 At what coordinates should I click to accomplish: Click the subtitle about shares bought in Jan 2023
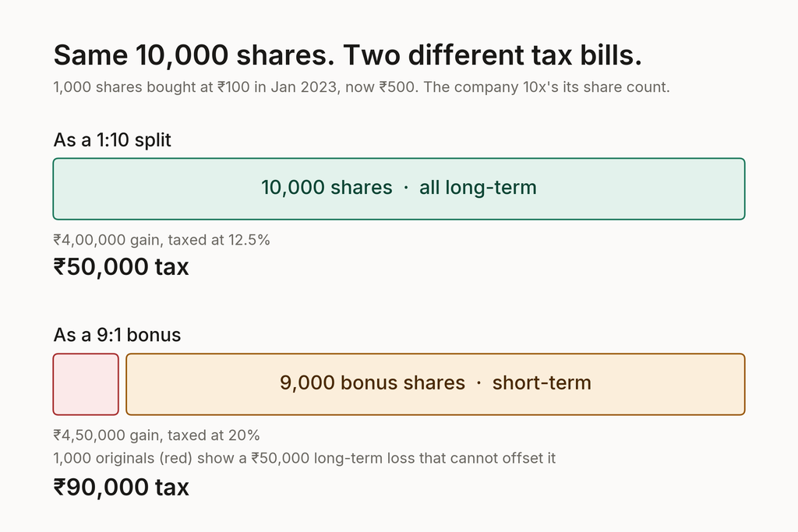click(x=362, y=87)
